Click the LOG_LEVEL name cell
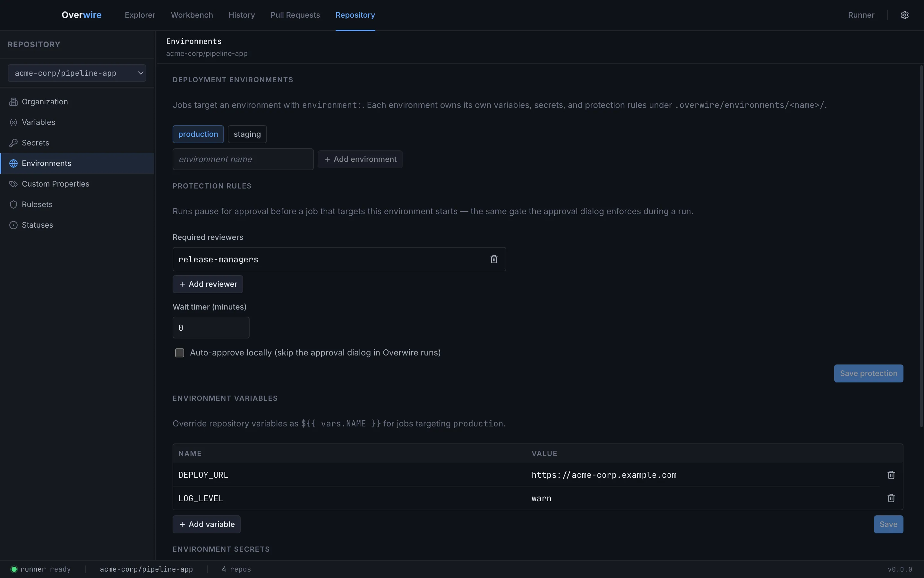Image resolution: width=924 pixels, height=578 pixels. (349, 498)
